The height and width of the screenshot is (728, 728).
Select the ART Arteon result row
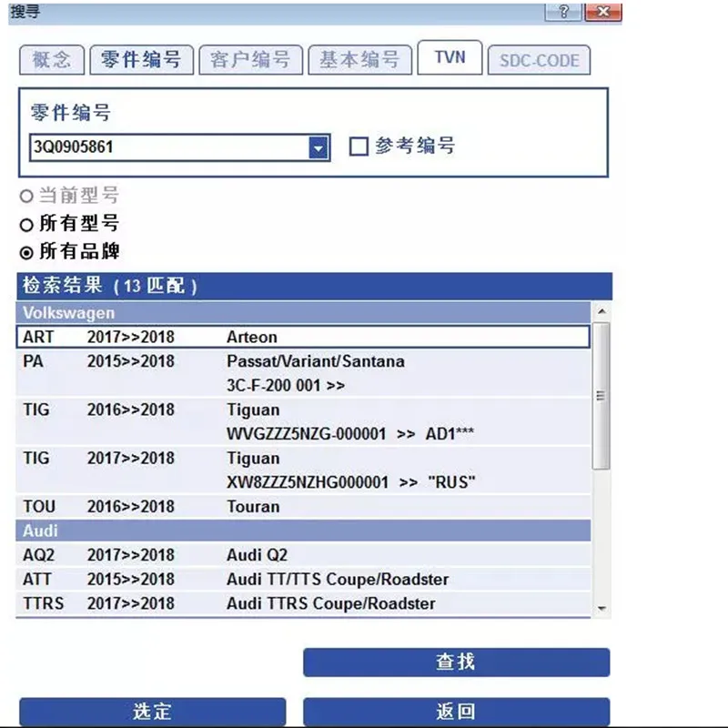tap(303, 337)
